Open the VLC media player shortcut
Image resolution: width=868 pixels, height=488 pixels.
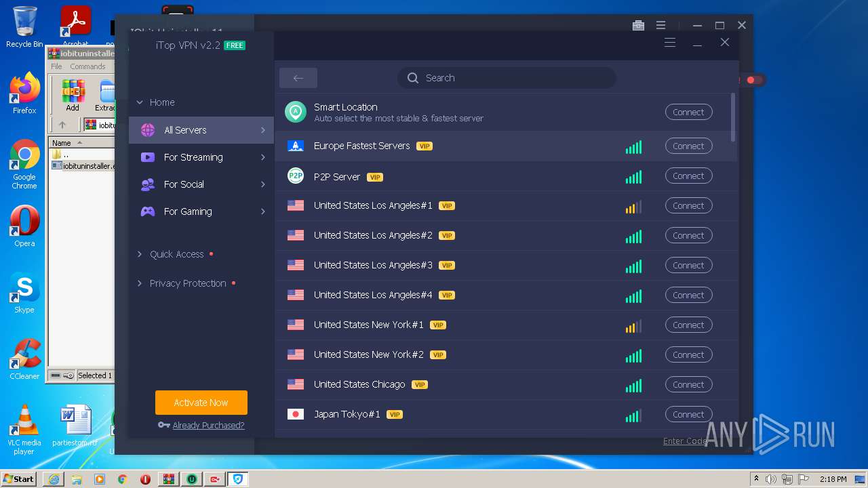[24, 430]
